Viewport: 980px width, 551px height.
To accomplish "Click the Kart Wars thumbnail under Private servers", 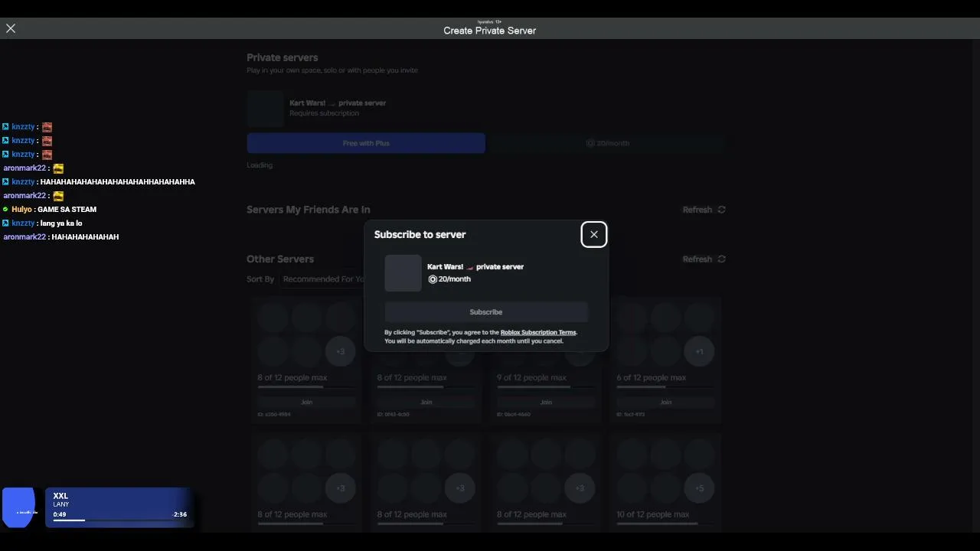I will pos(265,109).
